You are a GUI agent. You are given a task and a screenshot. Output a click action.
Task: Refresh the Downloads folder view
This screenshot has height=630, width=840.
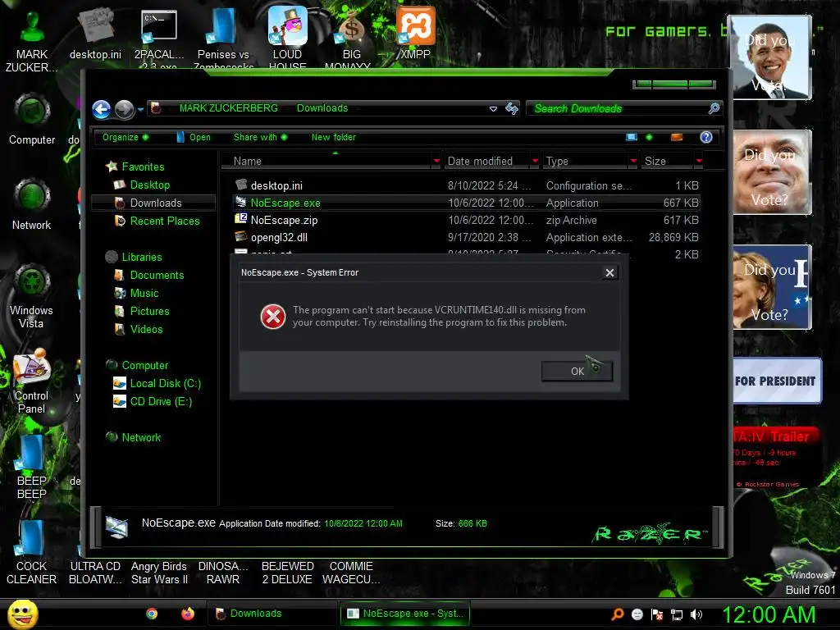[512, 109]
